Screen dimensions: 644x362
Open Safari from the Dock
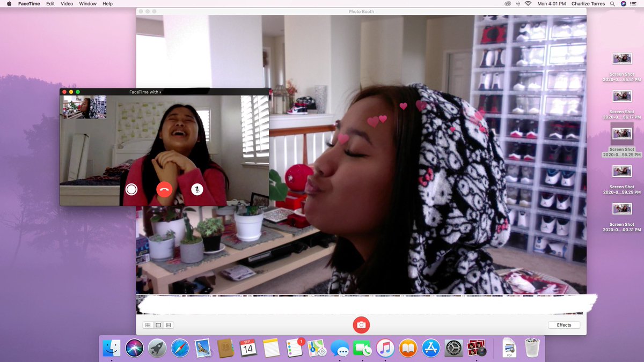tap(180, 348)
